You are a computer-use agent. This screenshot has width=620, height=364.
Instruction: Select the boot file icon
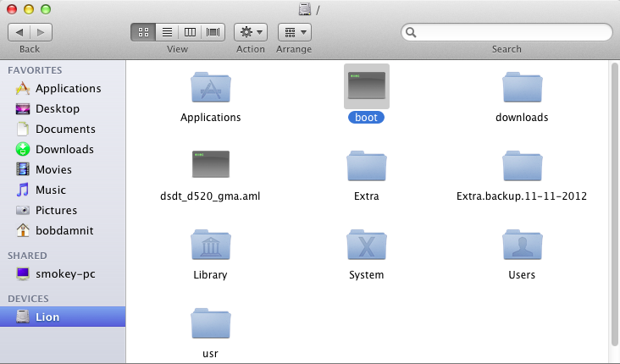pyautogui.click(x=366, y=87)
